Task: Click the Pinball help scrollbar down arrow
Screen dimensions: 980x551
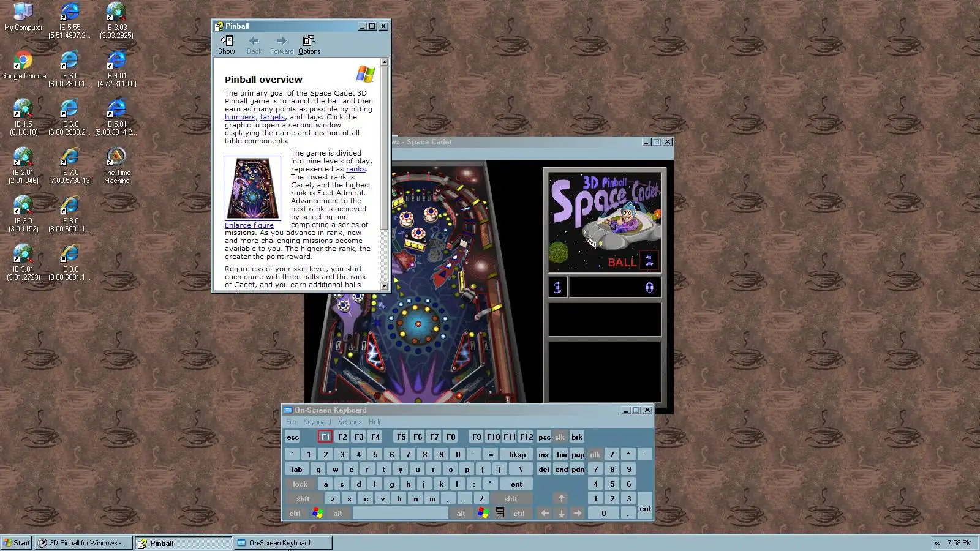Action: [384, 286]
